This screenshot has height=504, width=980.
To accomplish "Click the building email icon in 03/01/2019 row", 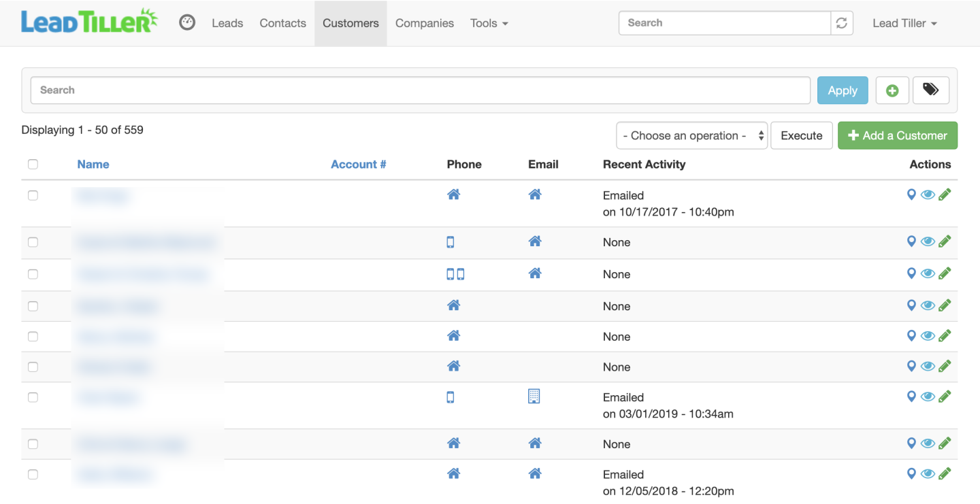I will [534, 397].
